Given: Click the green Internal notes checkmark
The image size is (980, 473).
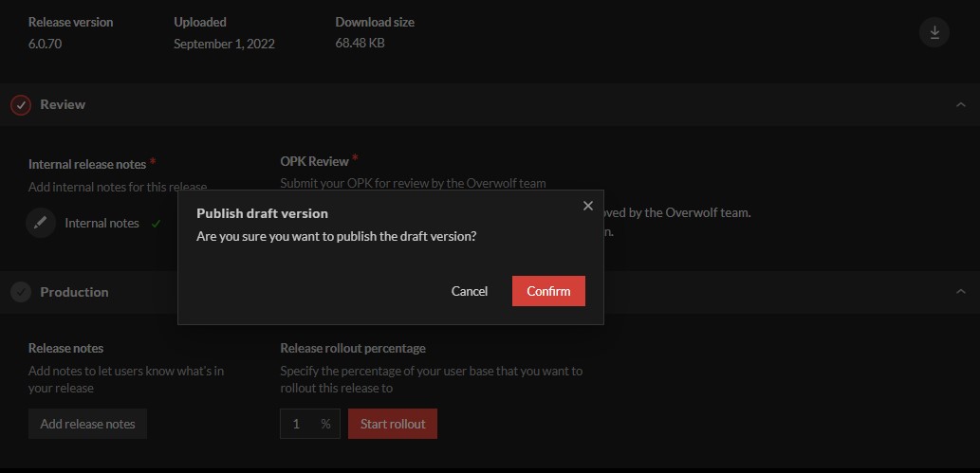Looking at the screenshot, I should [x=156, y=223].
